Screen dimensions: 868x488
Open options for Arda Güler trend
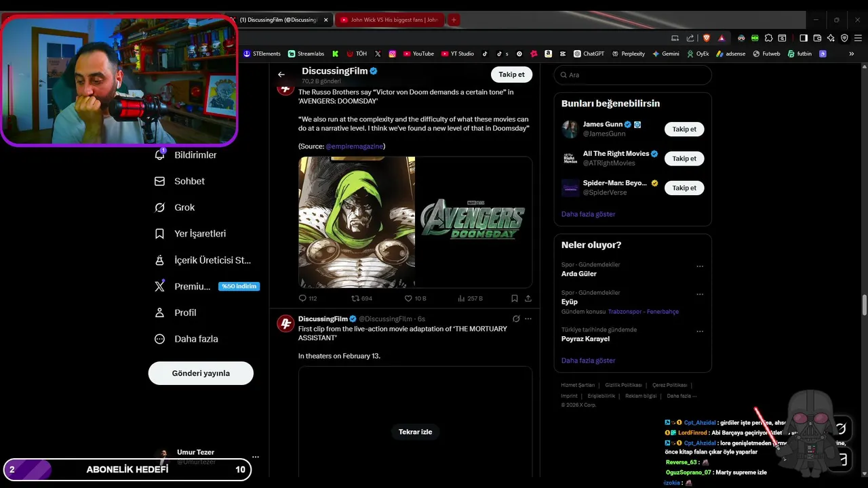click(x=700, y=266)
